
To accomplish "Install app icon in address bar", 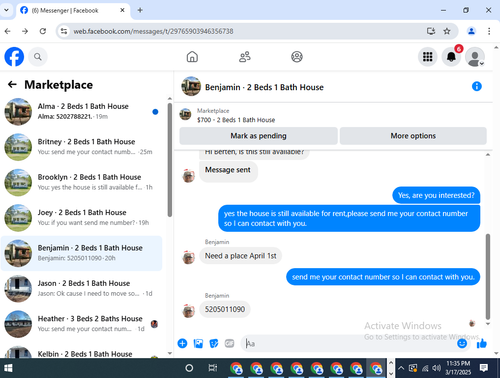I will (431, 31).
